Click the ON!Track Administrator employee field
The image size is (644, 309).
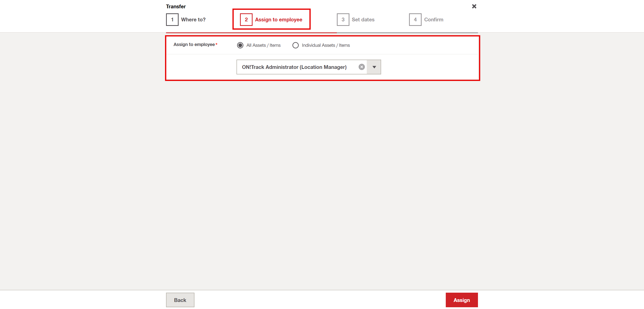pos(294,67)
